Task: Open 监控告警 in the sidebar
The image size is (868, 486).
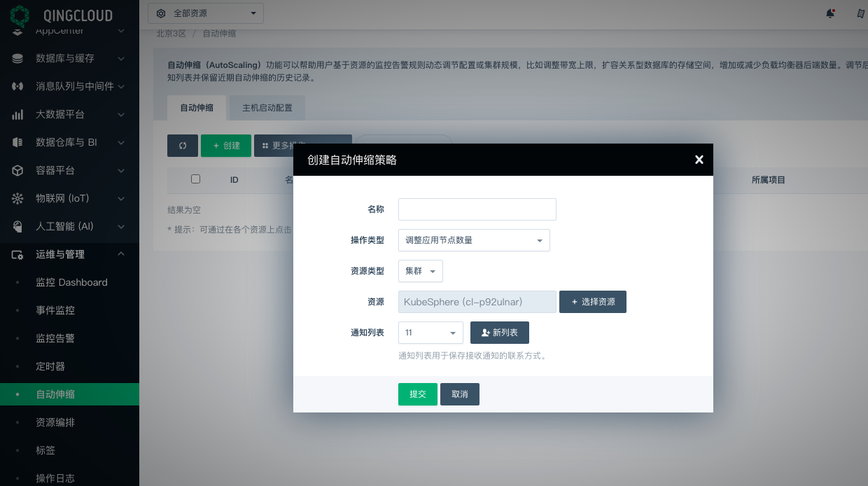Action: [55, 338]
